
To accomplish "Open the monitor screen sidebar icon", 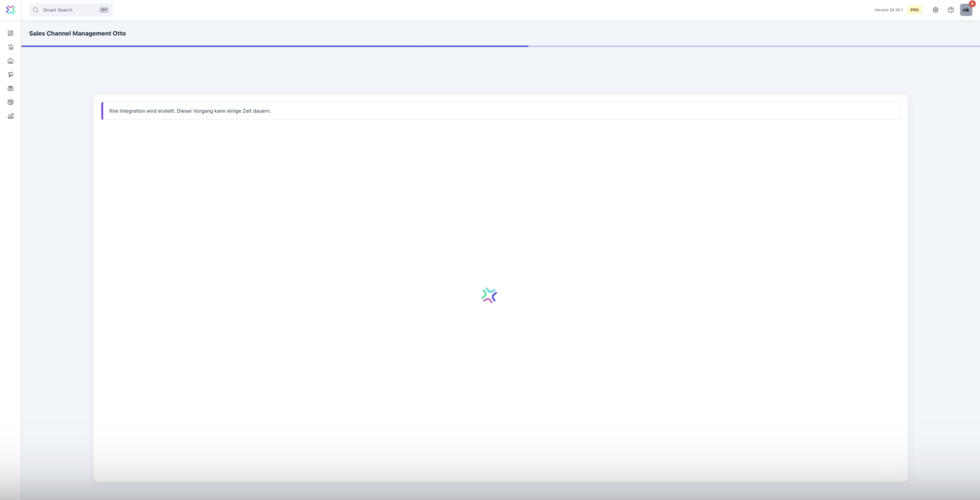I will point(11,102).
